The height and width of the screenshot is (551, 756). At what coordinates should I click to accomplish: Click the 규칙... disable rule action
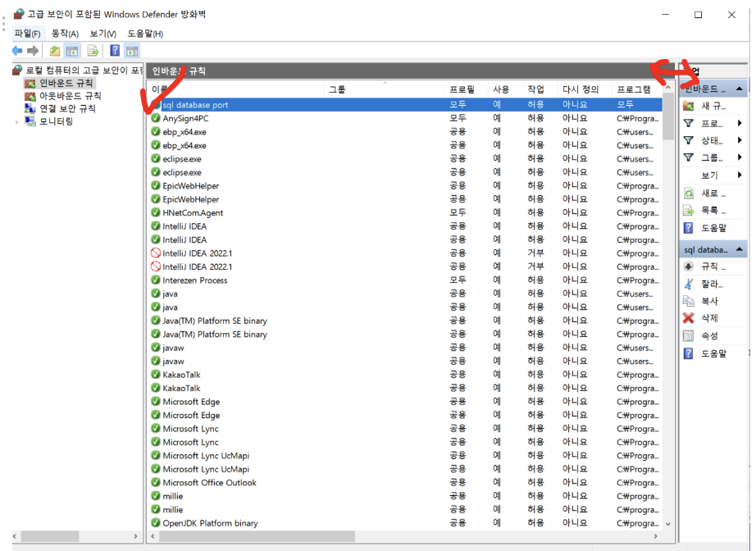coord(712,266)
